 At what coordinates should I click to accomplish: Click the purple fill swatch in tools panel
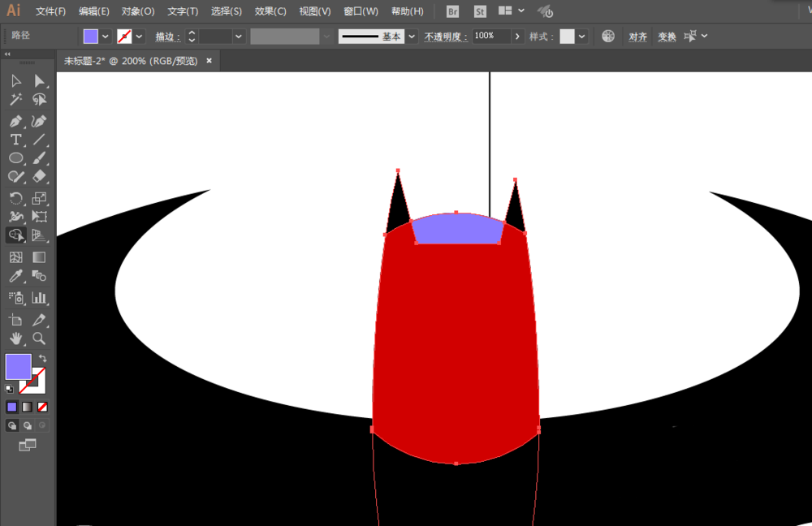[18, 367]
